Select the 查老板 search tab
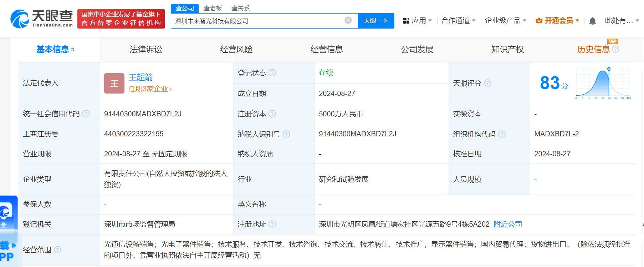This screenshot has height=267, width=644. 213,8
